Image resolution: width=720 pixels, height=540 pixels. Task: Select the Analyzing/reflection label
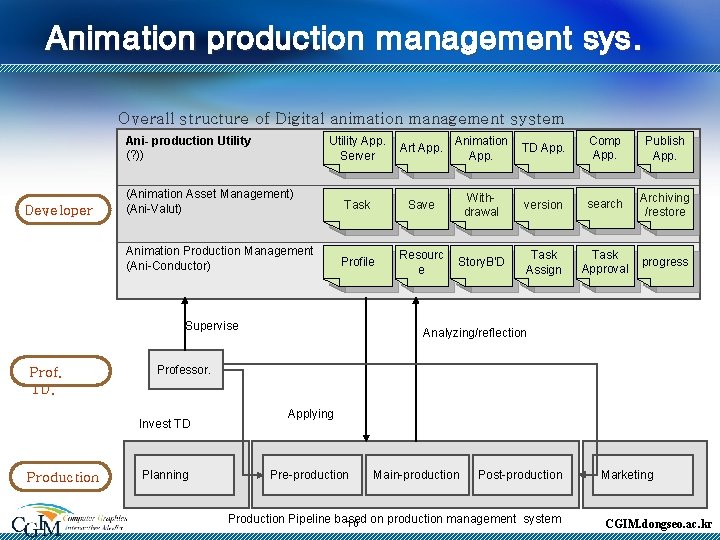tap(474, 332)
